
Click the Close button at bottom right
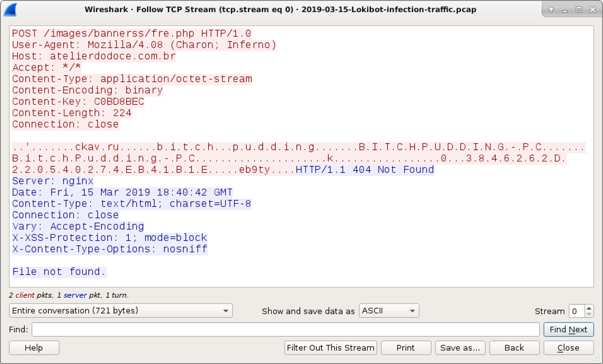[568, 348]
